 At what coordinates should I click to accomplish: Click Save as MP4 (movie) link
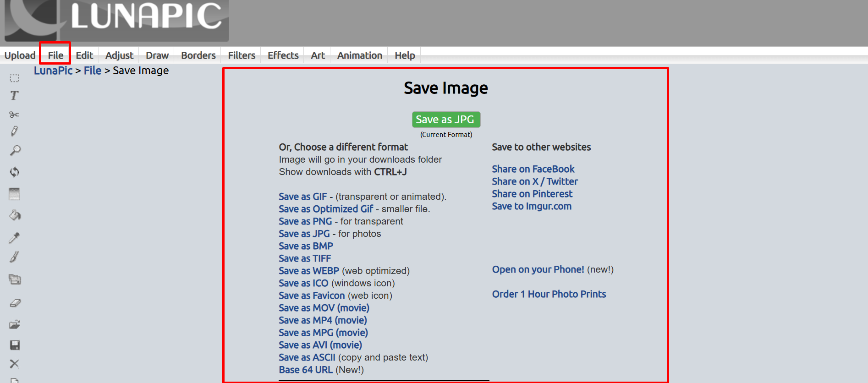[323, 320]
